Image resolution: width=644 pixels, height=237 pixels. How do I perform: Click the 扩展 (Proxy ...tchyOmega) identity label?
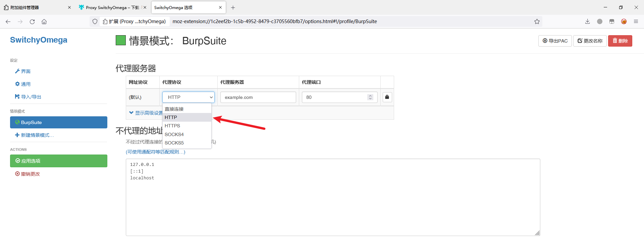[x=134, y=21]
